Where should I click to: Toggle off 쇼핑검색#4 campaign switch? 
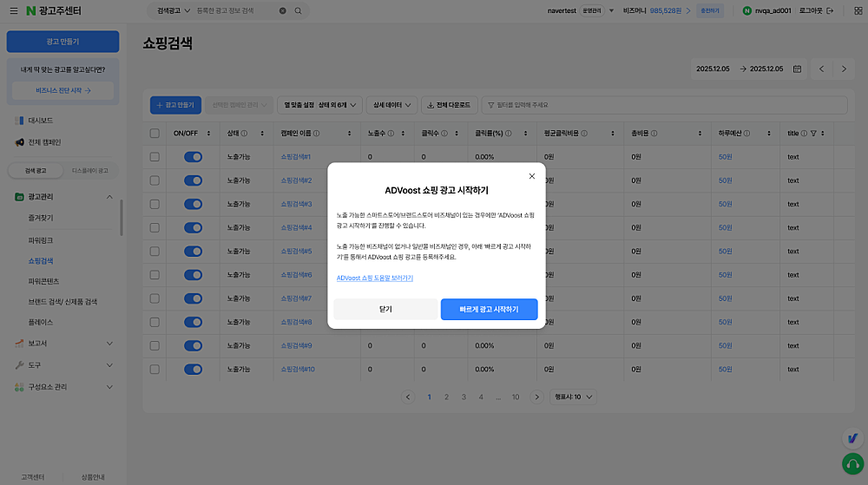pos(194,227)
